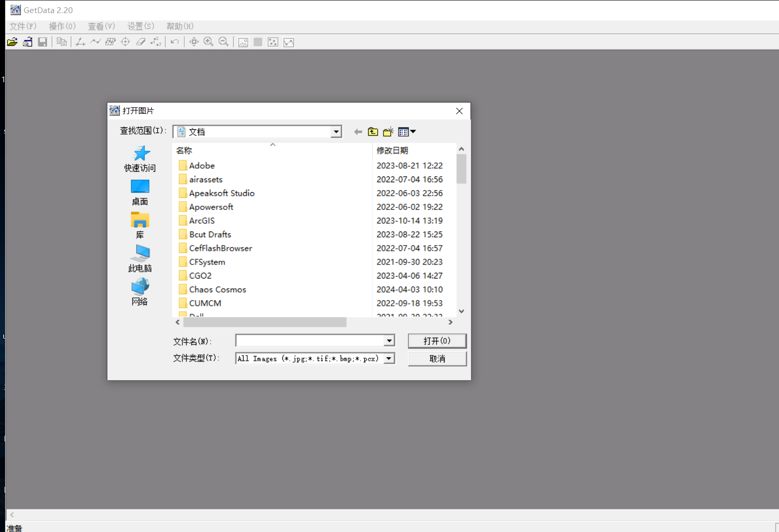Toggle the Show image toolbar icon
This screenshot has height=532, width=779.
(x=243, y=42)
